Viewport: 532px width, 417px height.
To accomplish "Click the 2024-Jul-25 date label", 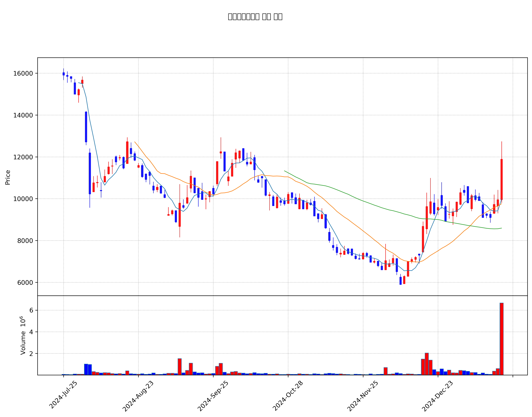I will click(63, 394).
